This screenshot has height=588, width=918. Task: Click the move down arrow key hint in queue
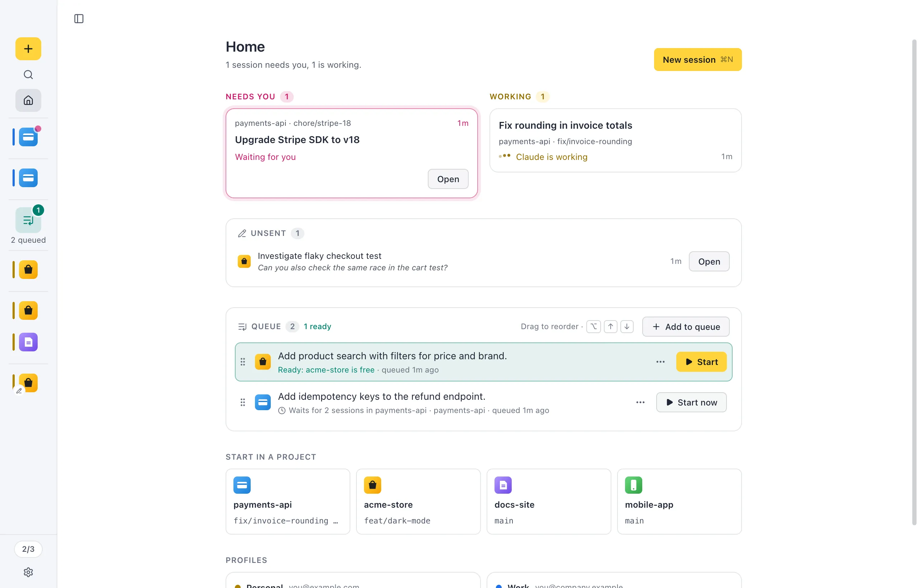(x=626, y=327)
